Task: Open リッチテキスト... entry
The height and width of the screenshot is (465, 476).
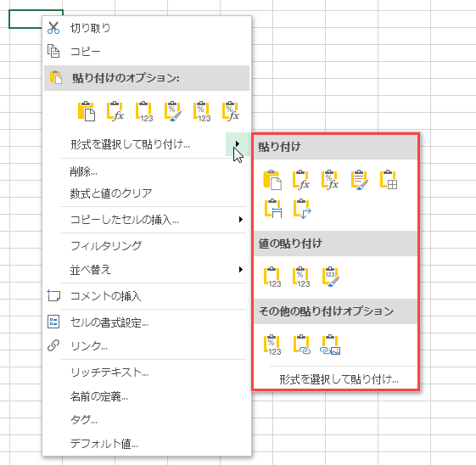Action: point(109,373)
